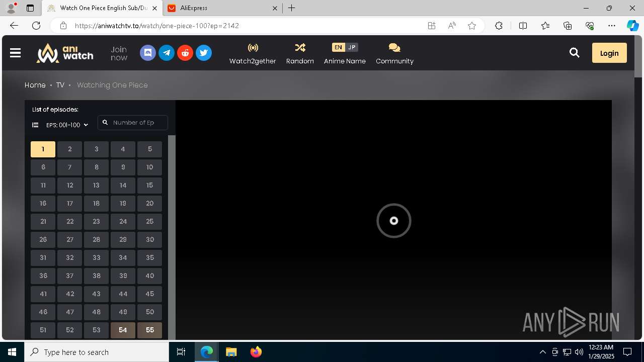Click the Login button
This screenshot has height=362, width=644.
point(609,53)
